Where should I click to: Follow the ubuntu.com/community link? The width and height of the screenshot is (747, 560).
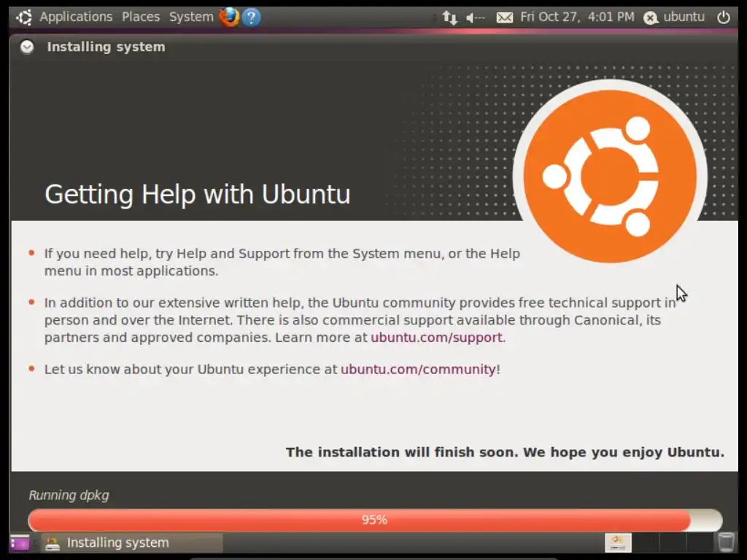click(x=418, y=370)
